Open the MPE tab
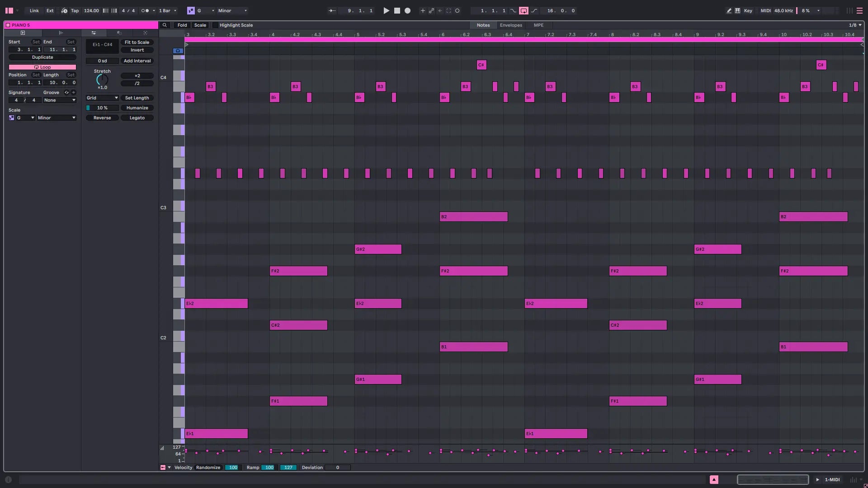868x488 pixels. pos(538,25)
